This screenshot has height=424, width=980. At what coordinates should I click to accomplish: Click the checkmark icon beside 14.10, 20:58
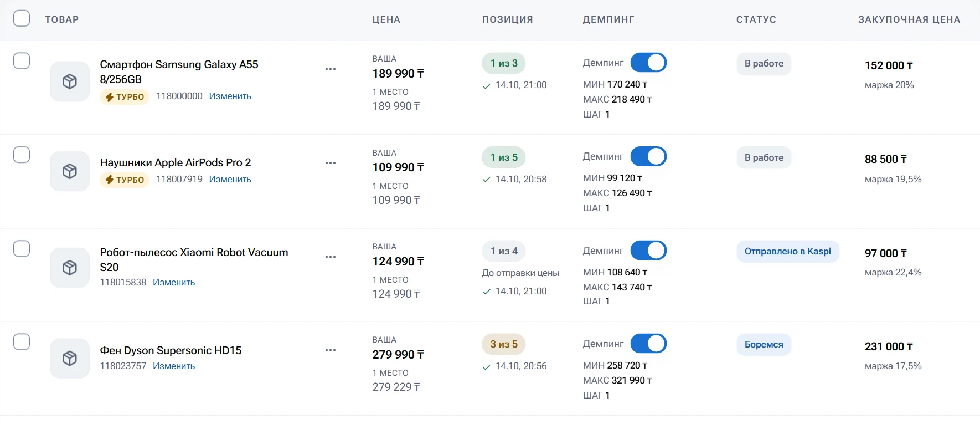click(x=487, y=180)
